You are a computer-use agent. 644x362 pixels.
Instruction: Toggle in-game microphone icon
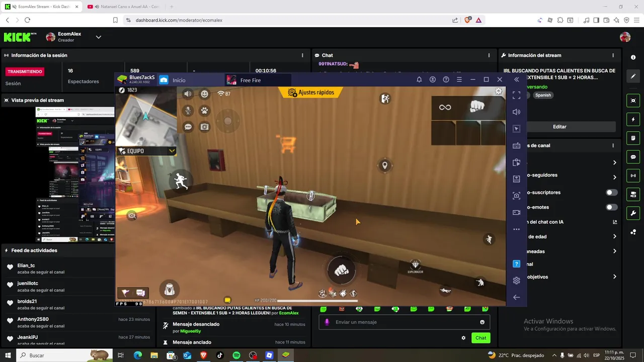(188, 110)
